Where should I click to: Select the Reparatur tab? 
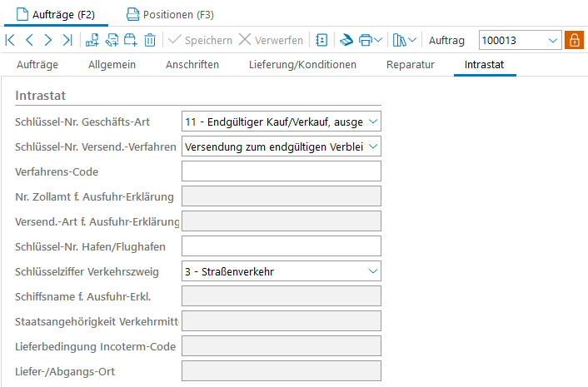[x=411, y=64]
